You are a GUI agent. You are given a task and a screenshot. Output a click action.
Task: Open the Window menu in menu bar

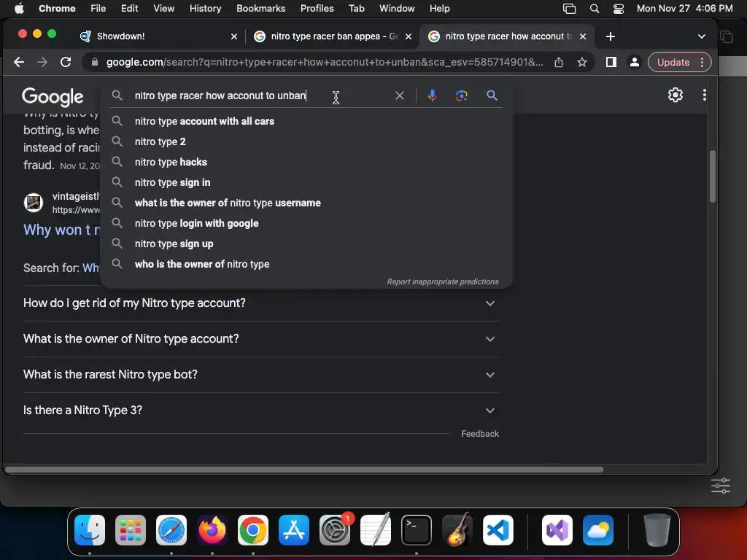pyautogui.click(x=397, y=8)
